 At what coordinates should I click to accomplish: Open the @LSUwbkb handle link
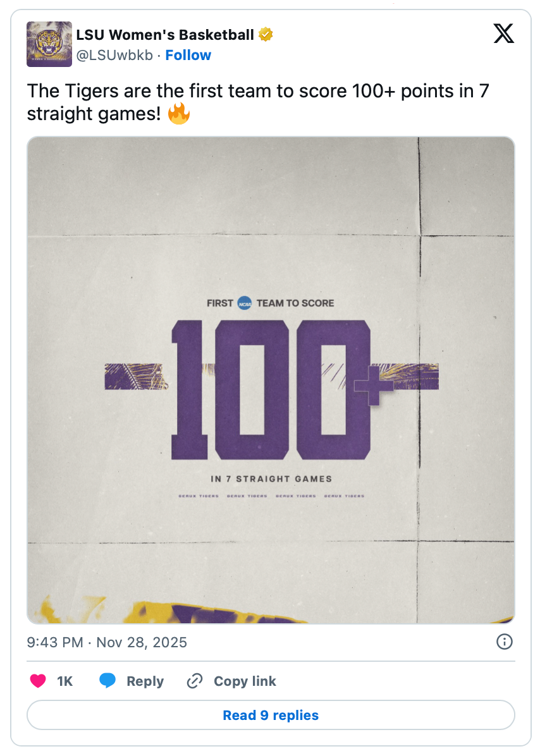(114, 56)
